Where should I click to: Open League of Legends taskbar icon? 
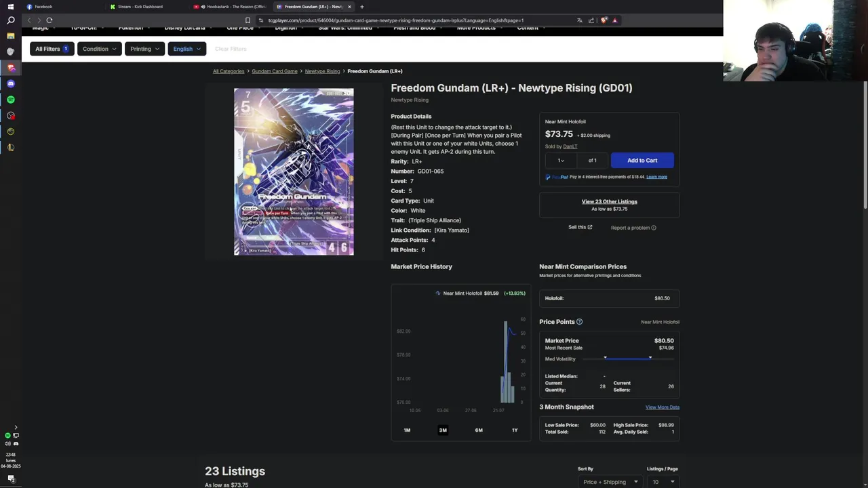tap(10, 147)
